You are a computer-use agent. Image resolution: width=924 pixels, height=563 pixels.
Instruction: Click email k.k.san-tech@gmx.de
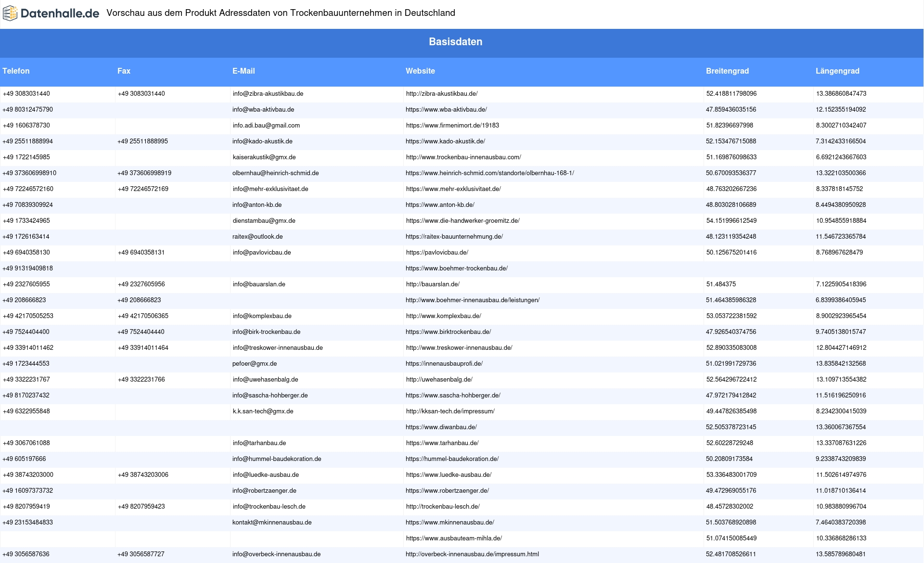(263, 411)
